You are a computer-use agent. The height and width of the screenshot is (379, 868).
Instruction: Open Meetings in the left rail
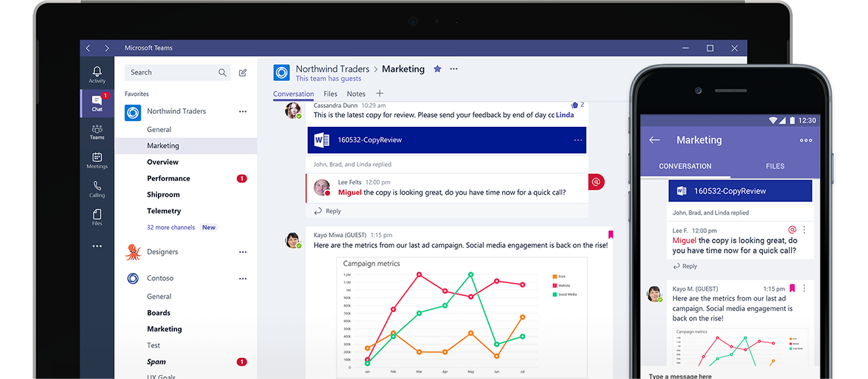click(97, 161)
